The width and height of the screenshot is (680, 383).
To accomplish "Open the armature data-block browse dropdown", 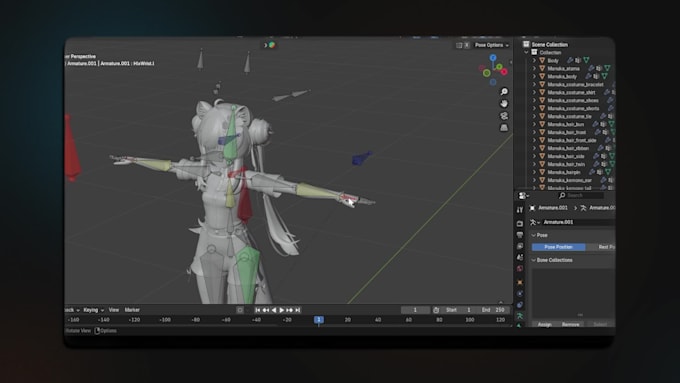I will coord(535,222).
